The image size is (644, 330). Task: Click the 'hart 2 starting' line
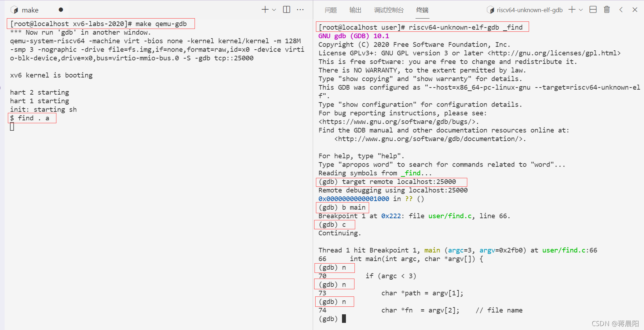coord(40,92)
